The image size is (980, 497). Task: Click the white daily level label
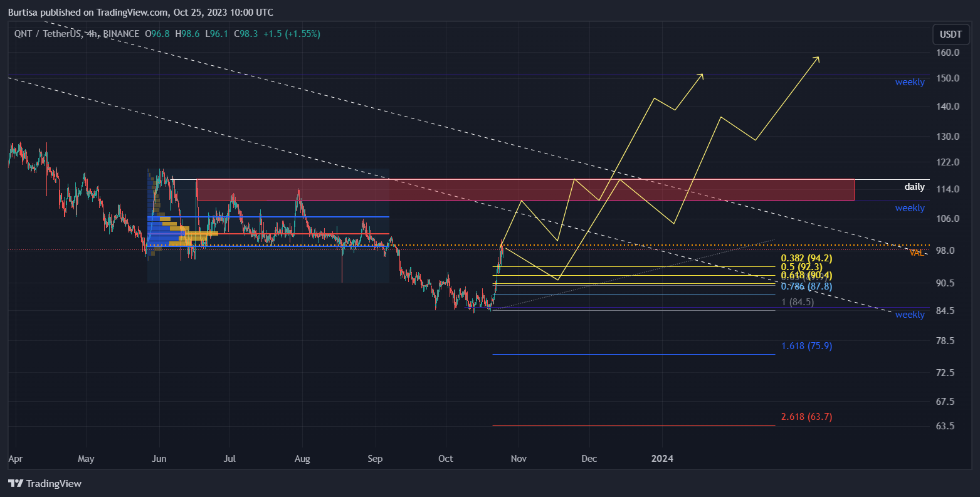(914, 187)
